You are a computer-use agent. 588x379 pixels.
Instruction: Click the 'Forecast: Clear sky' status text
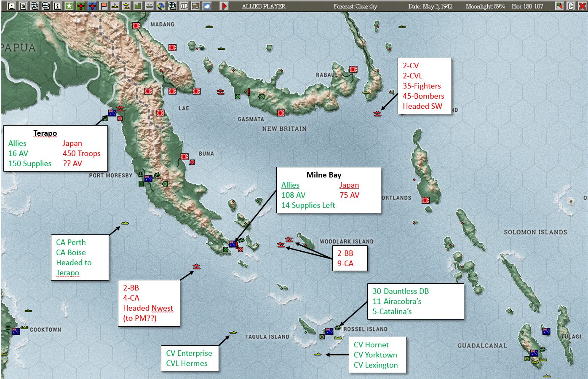[355, 6]
